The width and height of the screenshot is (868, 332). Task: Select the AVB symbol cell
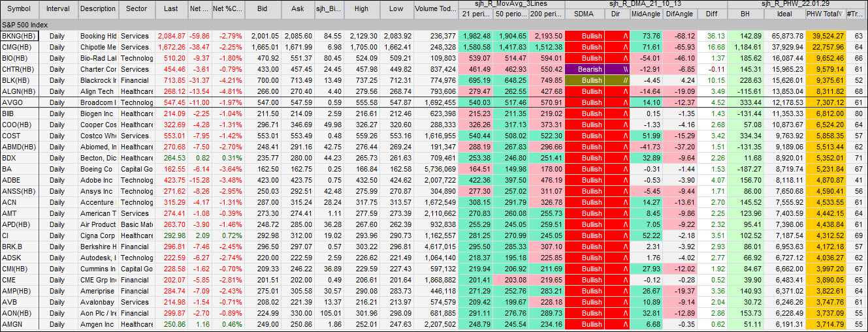coord(20,302)
